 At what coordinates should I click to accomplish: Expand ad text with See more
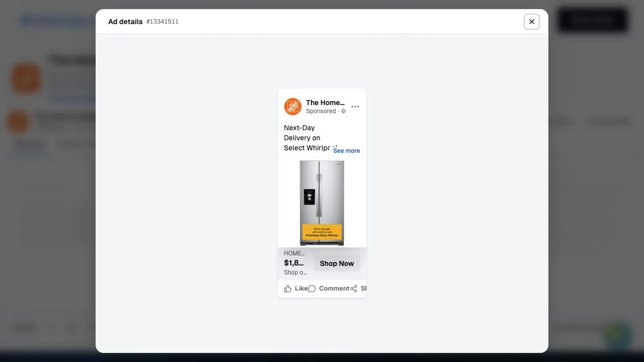coord(346,151)
